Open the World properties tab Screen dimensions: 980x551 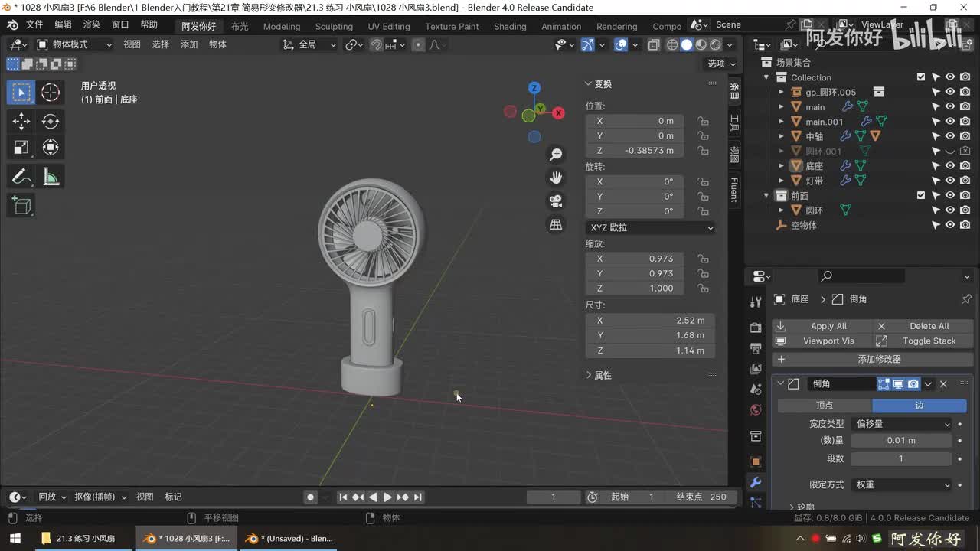point(756,409)
